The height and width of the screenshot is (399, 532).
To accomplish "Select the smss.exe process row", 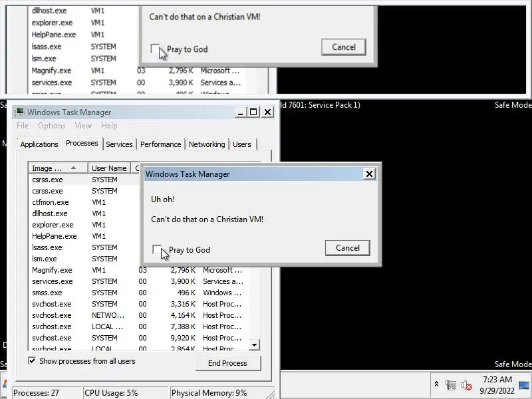I will click(138, 293).
